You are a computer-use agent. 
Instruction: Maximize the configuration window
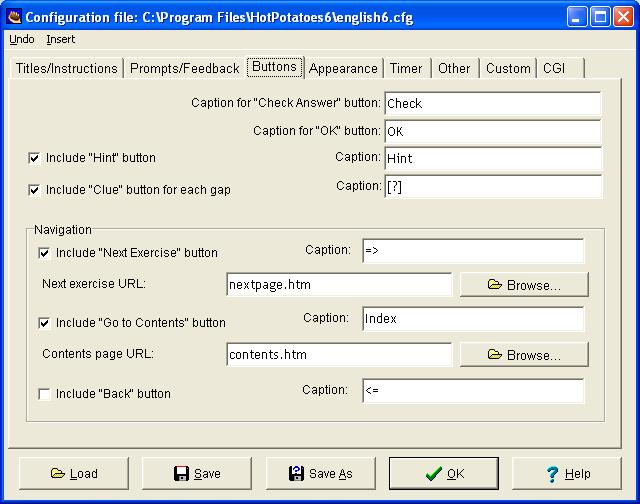[600, 17]
